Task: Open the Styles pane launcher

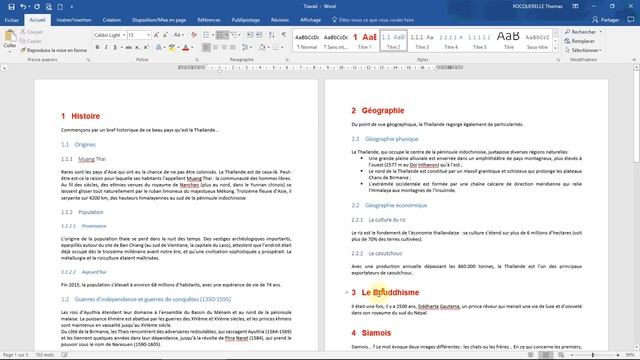Action: (558, 60)
